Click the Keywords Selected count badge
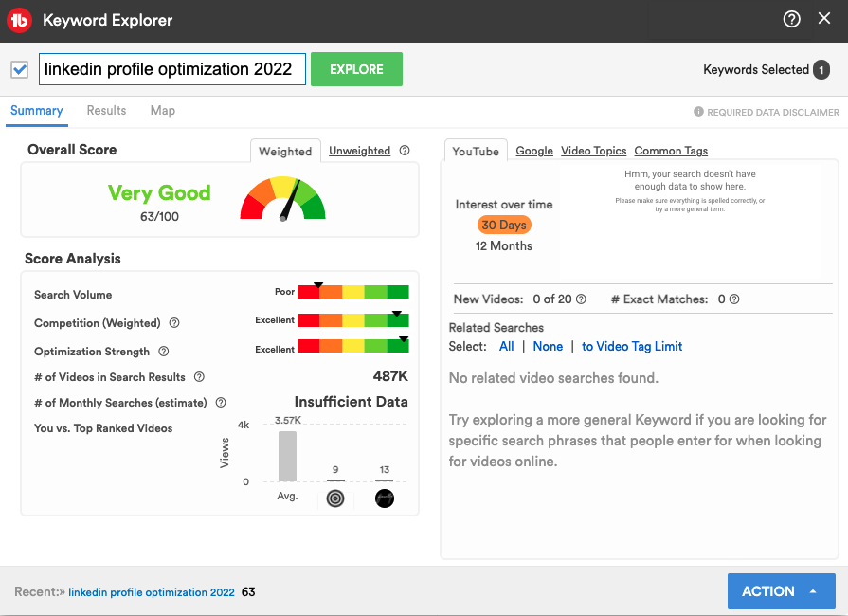The image size is (848, 616). [821, 70]
